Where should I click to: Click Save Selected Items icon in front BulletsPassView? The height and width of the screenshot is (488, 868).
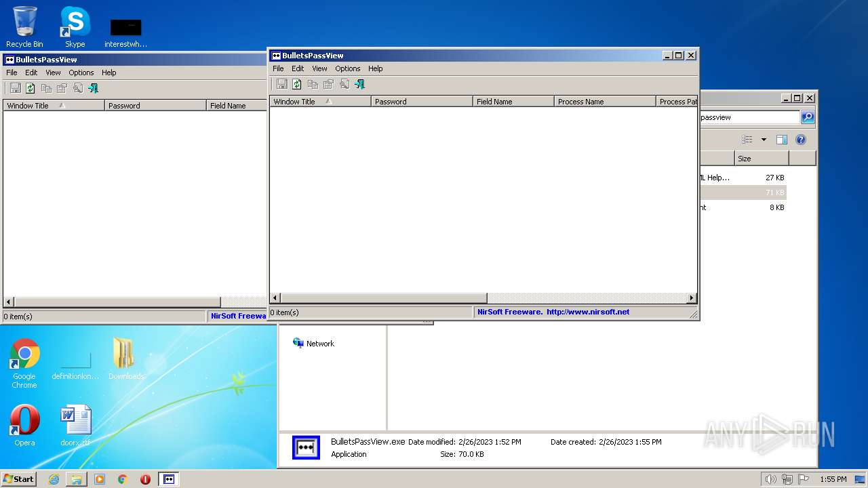[281, 84]
